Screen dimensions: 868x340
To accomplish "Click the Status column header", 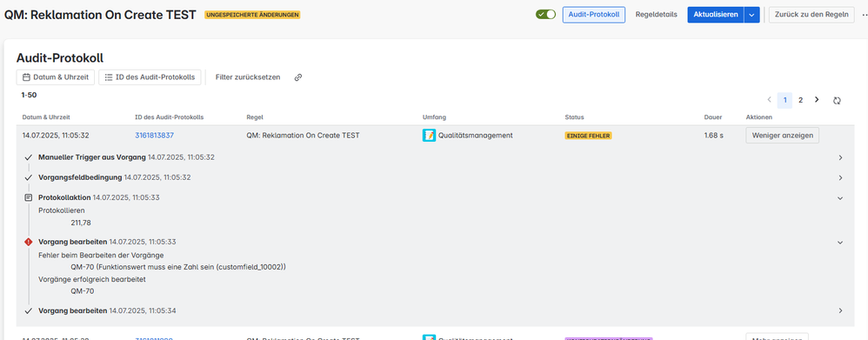I will 574,117.
